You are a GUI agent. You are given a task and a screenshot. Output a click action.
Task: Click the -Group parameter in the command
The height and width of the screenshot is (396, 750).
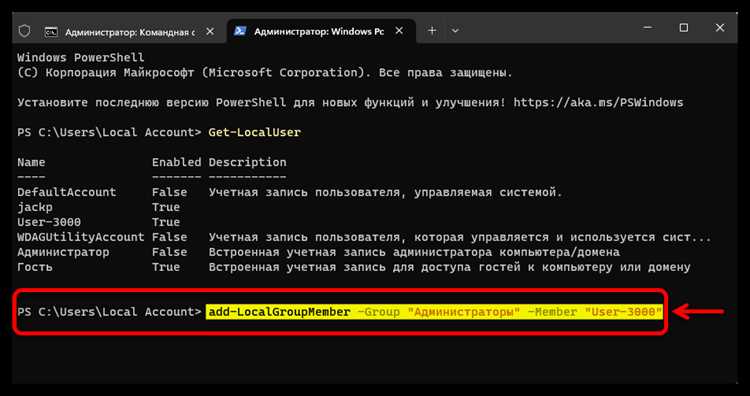(x=378, y=312)
